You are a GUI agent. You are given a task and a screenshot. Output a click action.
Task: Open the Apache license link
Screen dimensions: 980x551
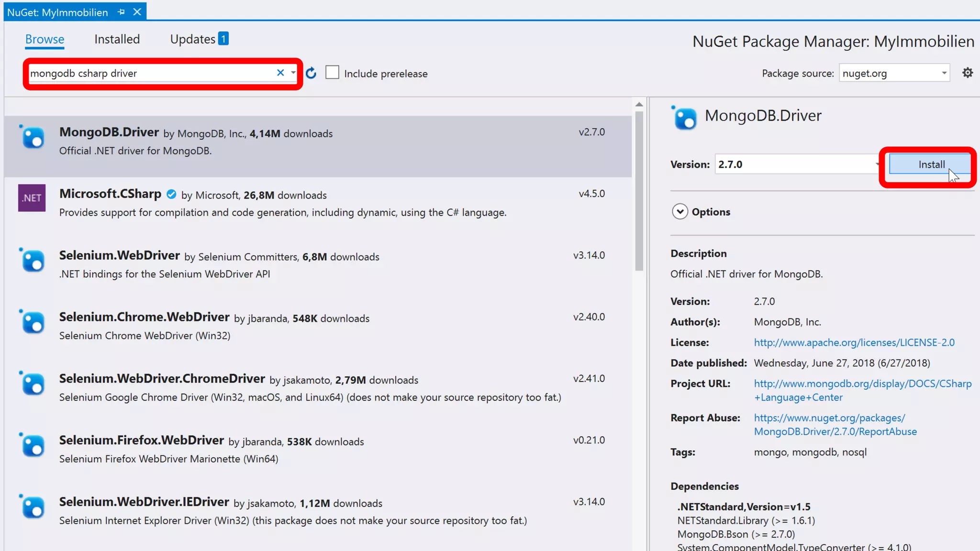click(x=854, y=342)
